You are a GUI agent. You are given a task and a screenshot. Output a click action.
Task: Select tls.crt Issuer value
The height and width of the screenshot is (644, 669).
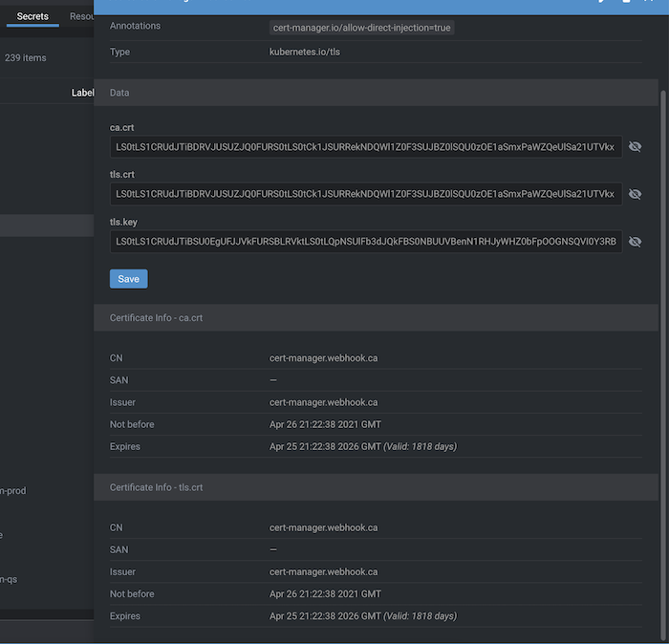323,572
